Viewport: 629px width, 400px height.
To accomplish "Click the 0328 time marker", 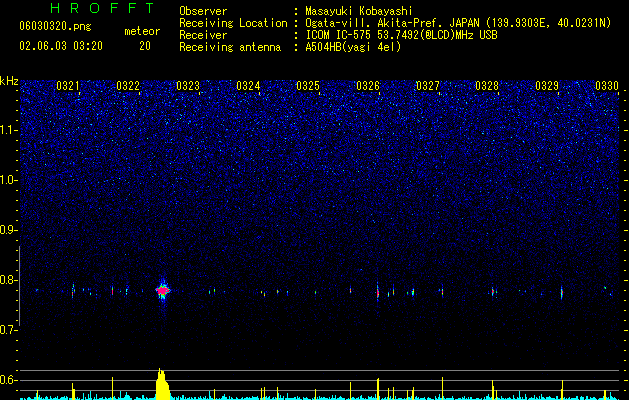I will click(487, 86).
